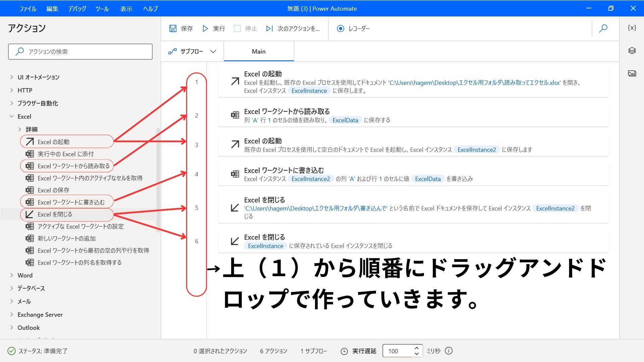This screenshot has height=362, width=644.
Task: Decrease run delay with the down stepper
Action: (417, 354)
